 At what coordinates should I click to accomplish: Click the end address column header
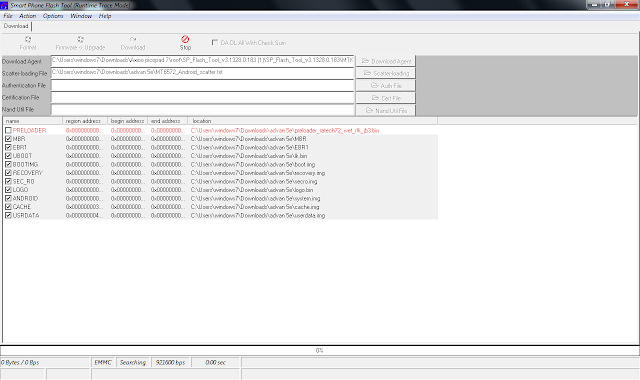point(167,121)
